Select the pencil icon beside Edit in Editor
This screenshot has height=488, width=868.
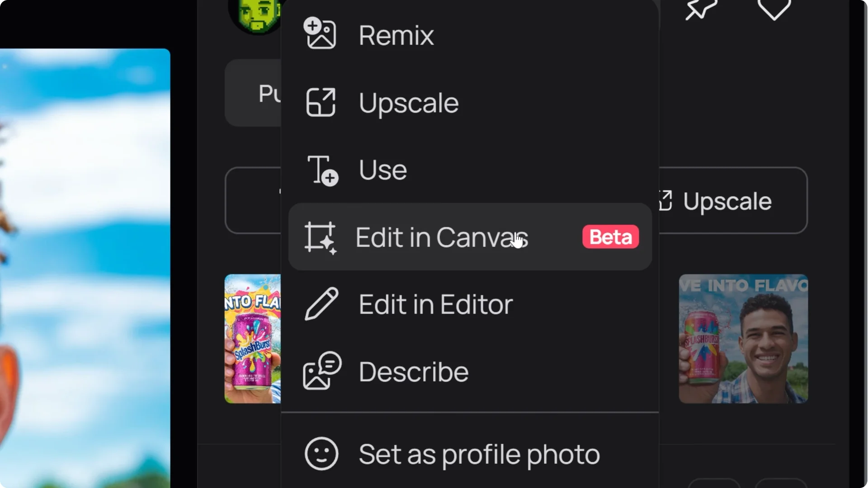tap(321, 303)
